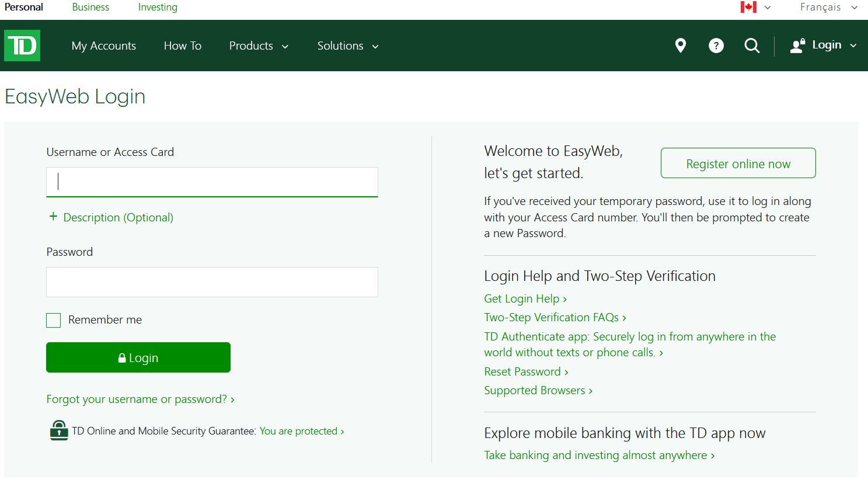The height and width of the screenshot is (497, 868).
Task: Click the Login Help and Two-Step Verification heading
Action: pyautogui.click(x=599, y=276)
